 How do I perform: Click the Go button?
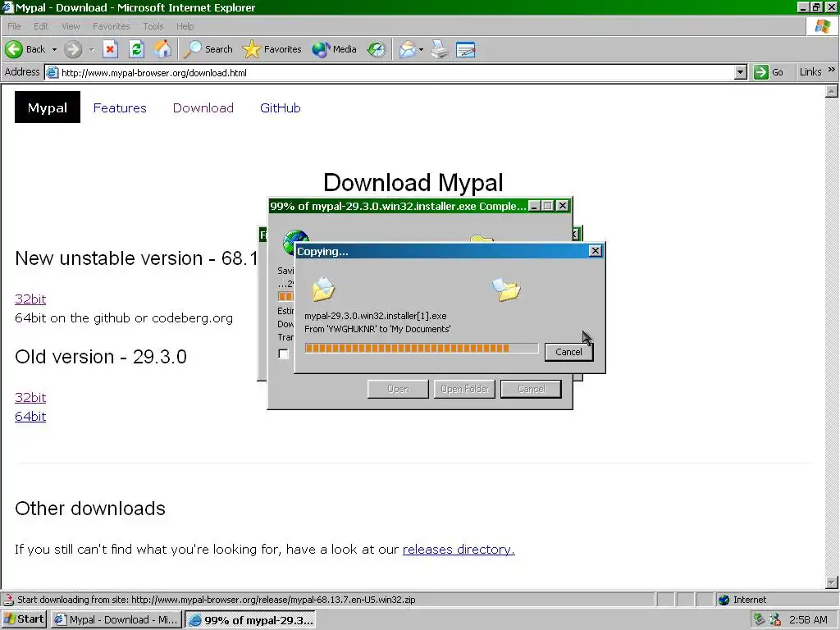(769, 72)
